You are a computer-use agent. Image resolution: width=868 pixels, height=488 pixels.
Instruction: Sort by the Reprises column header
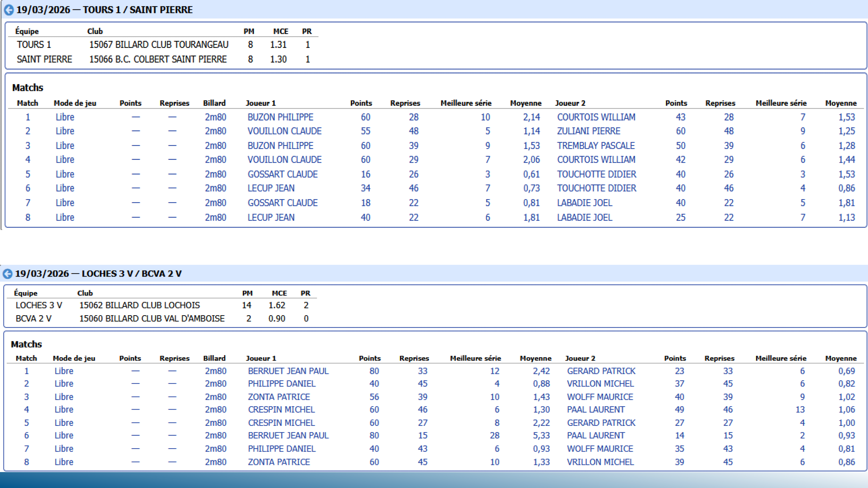click(405, 103)
